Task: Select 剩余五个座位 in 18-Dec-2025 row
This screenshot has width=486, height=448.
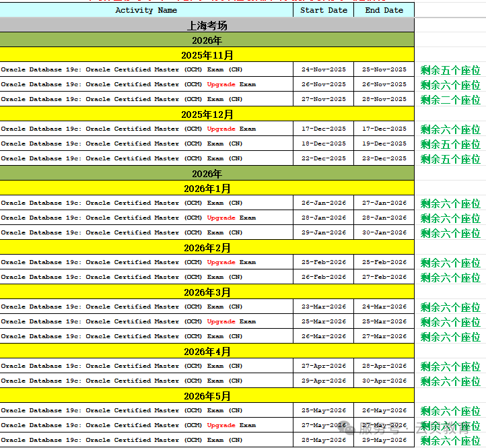Action: (x=450, y=144)
